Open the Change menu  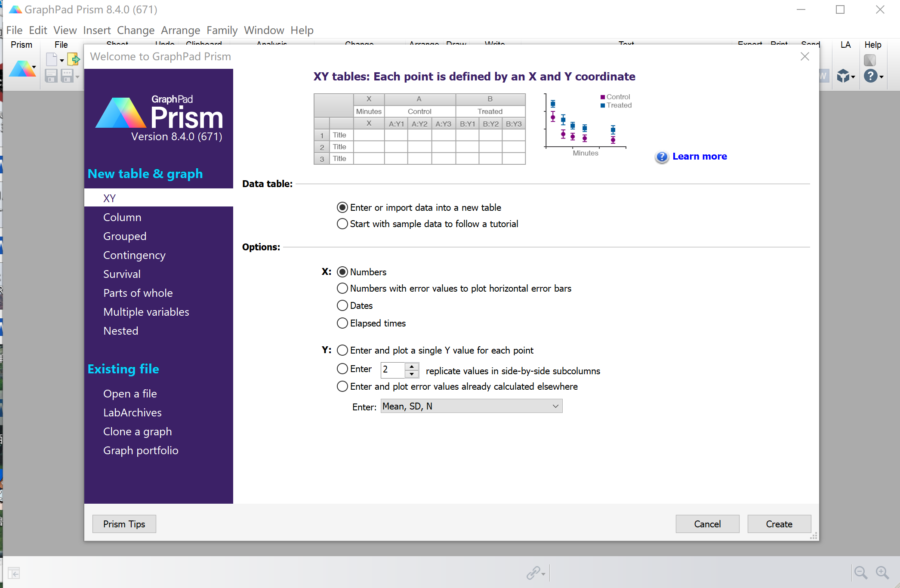point(136,31)
